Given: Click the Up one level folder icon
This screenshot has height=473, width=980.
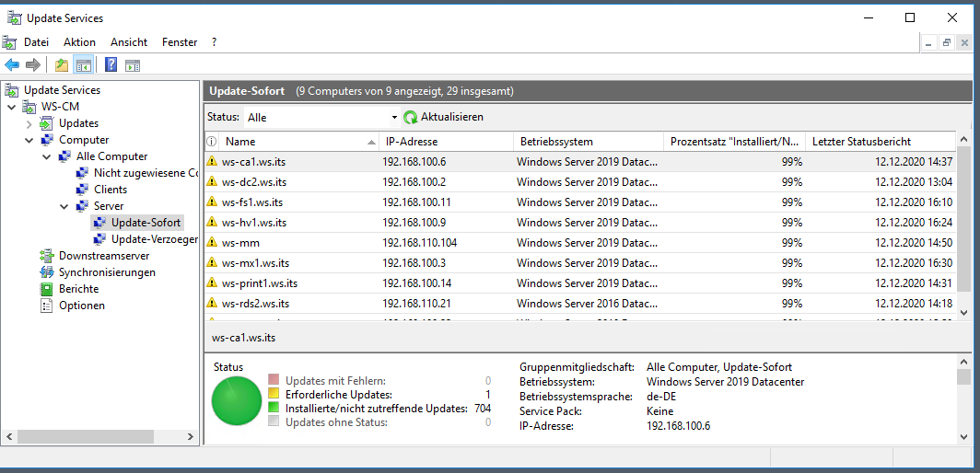Looking at the screenshot, I should pos(61,64).
